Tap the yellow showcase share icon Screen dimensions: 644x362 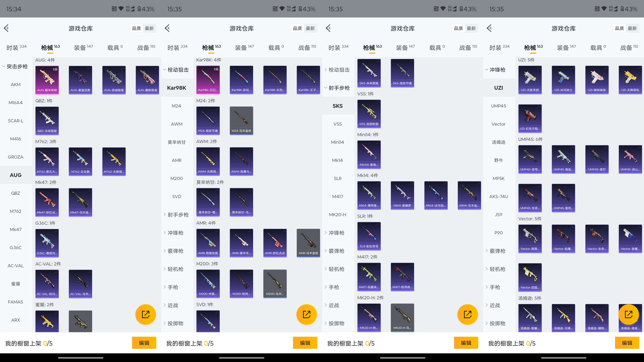145,314
